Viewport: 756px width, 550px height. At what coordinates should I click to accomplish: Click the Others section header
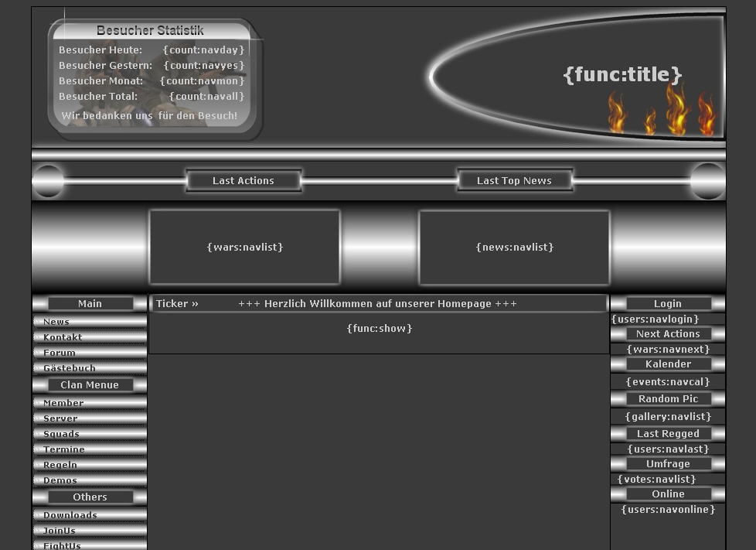[90, 497]
